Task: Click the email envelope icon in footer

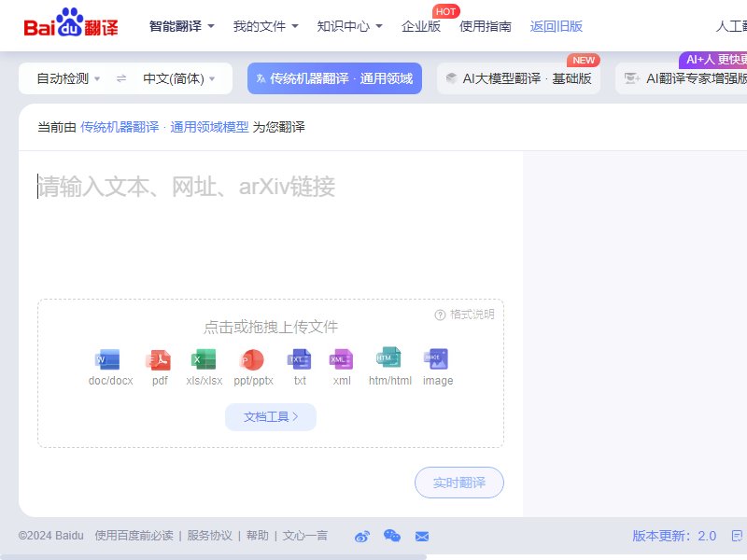Action: [x=422, y=537]
